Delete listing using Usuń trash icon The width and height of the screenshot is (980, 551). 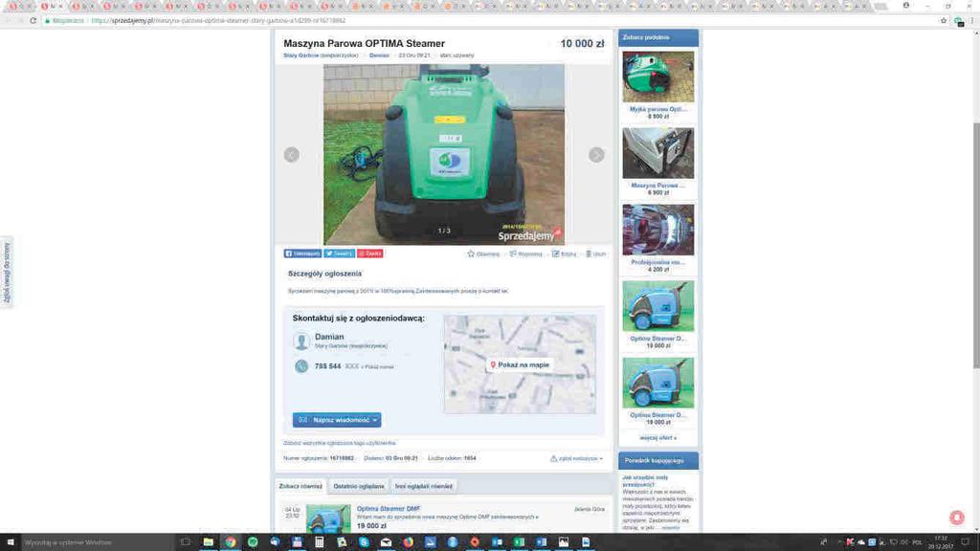(x=595, y=254)
